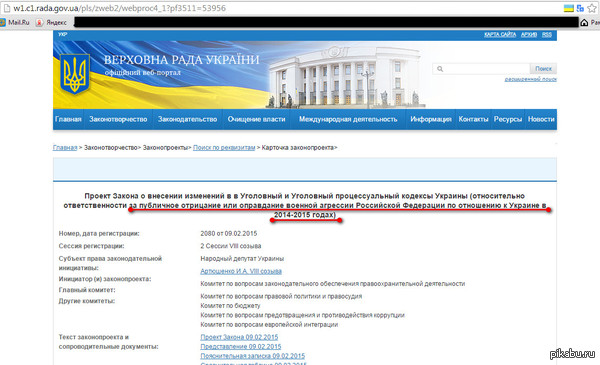Screen dimensions: 600x365
Task: Open the Законодательство menu item
Action: pos(188,119)
